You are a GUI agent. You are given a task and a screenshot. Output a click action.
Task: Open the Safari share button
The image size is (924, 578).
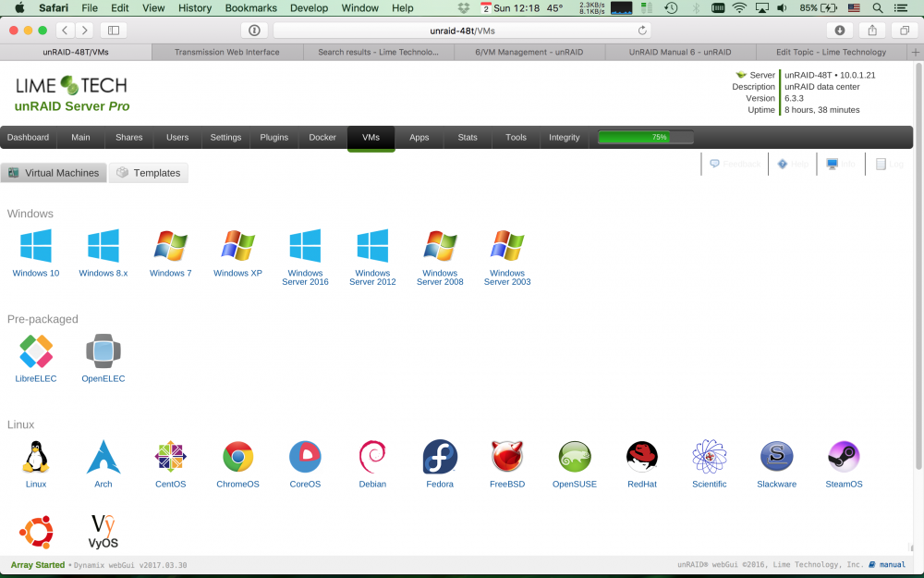tap(872, 31)
